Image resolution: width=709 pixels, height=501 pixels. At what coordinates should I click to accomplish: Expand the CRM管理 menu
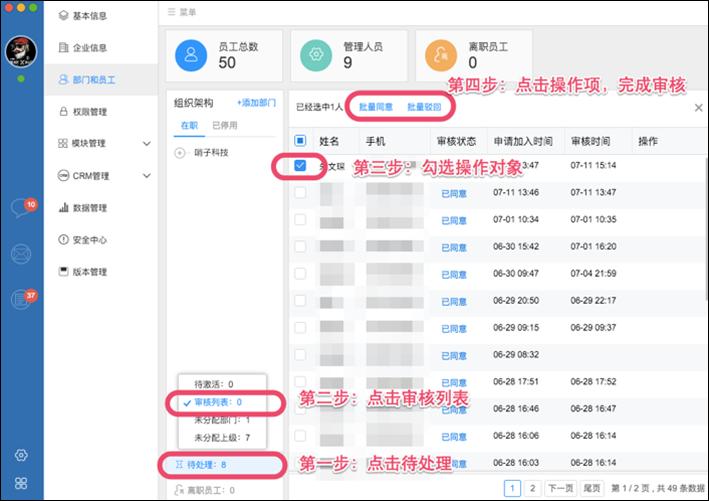click(146, 176)
